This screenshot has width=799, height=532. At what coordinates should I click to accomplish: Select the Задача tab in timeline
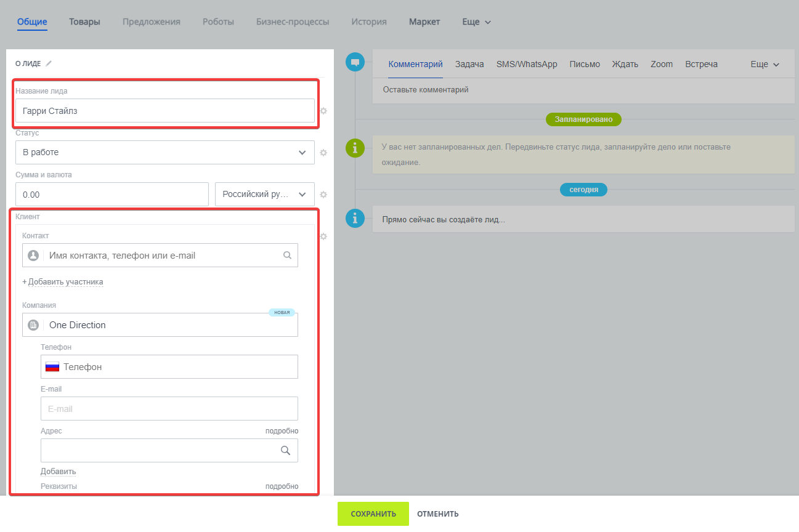coord(469,64)
